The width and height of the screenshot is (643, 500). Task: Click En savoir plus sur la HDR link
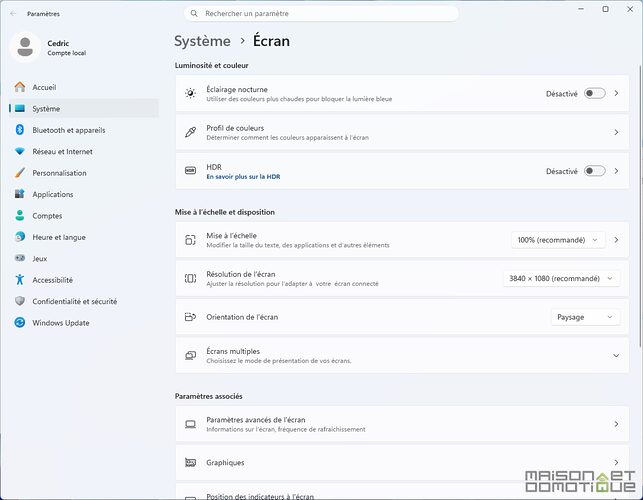243,177
